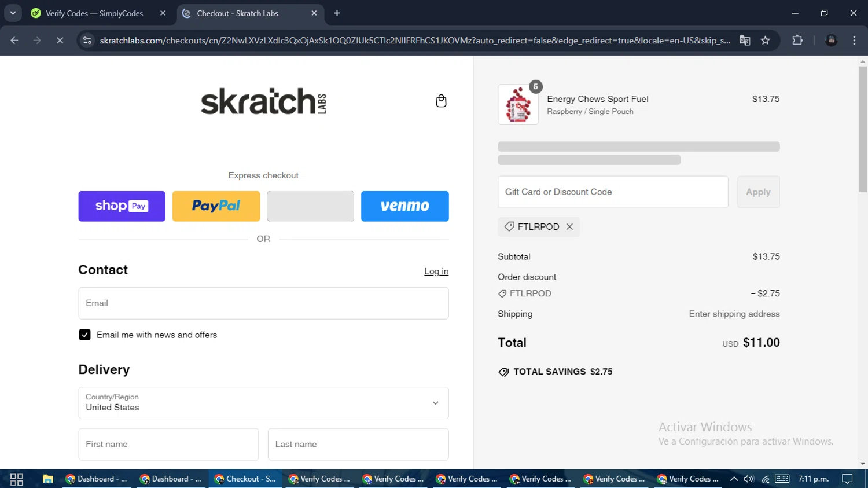Screen dimensions: 868x488
Task: Open touch keyboard icon in tray
Action: coord(782,479)
